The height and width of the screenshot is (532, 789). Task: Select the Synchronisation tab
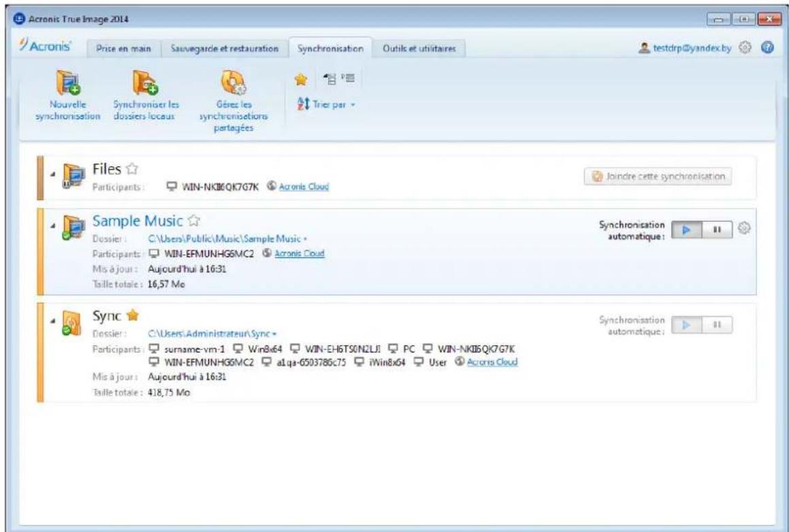point(330,49)
